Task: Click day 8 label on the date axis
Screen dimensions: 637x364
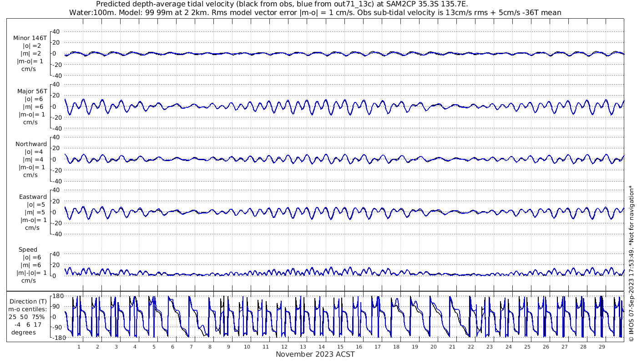Action: (x=210, y=347)
